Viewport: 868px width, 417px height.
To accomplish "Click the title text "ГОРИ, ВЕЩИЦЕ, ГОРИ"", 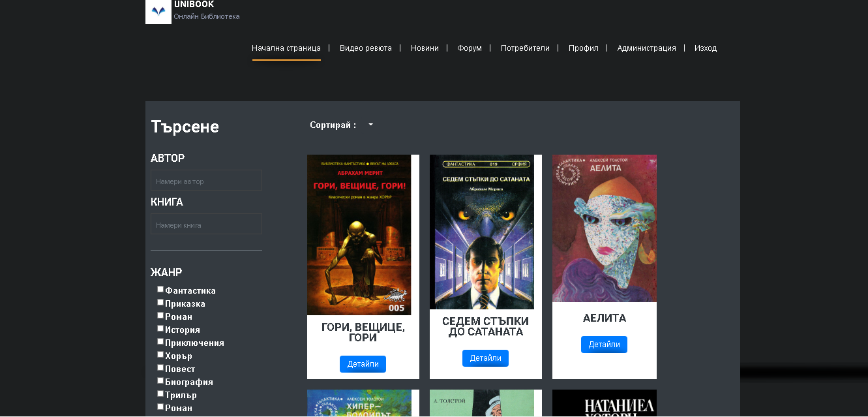I will [x=363, y=332].
